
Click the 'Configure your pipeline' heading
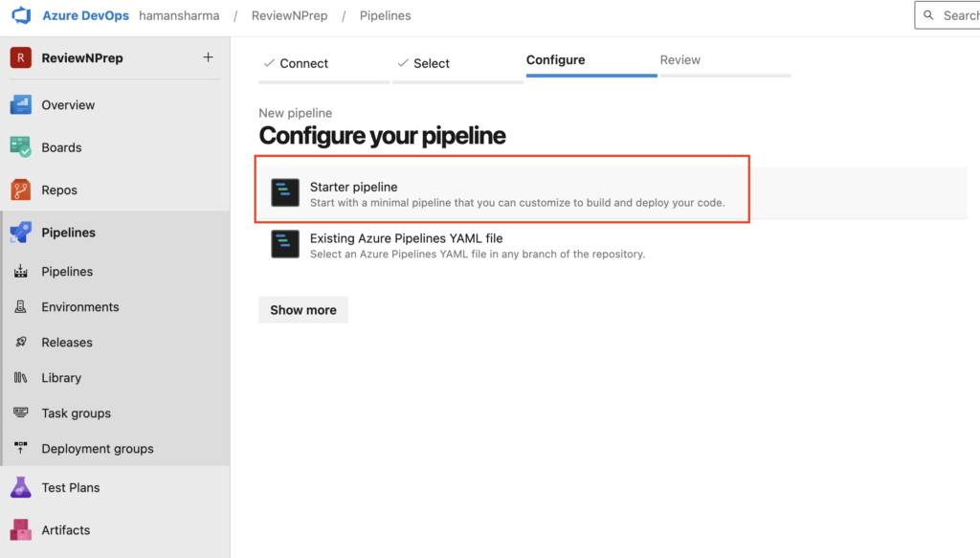(382, 136)
